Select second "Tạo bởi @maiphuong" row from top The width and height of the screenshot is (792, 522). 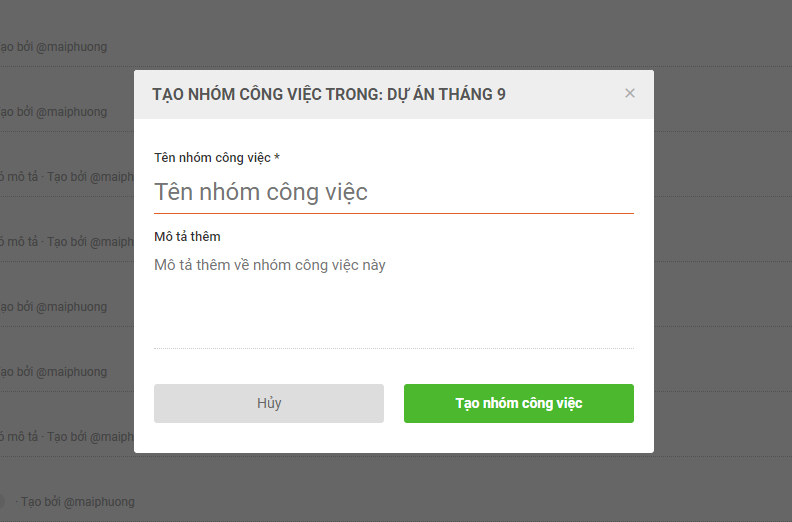53,112
